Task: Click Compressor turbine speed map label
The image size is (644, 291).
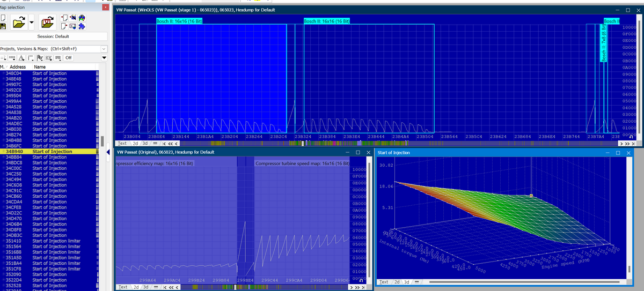Action: (x=302, y=163)
